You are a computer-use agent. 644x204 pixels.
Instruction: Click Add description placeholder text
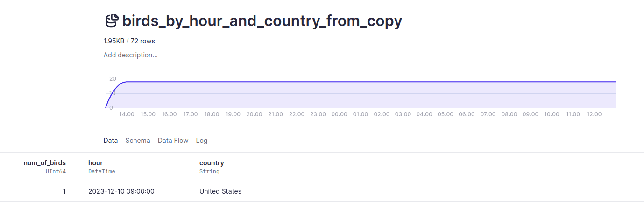pyautogui.click(x=131, y=55)
